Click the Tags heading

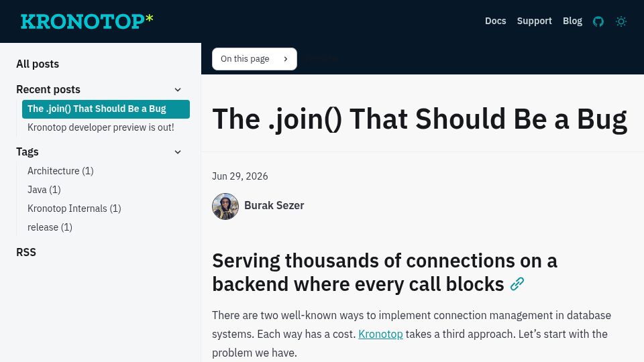pyautogui.click(x=27, y=152)
